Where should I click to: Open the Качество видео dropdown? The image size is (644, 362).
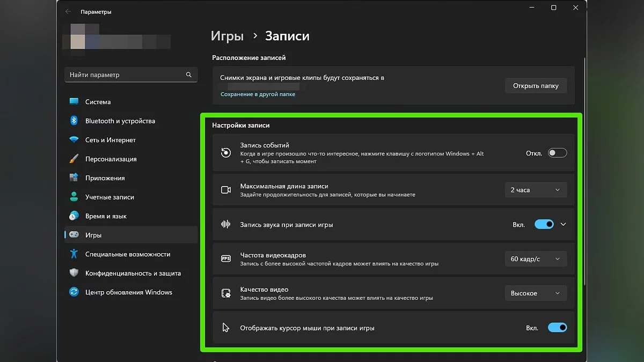535,293
